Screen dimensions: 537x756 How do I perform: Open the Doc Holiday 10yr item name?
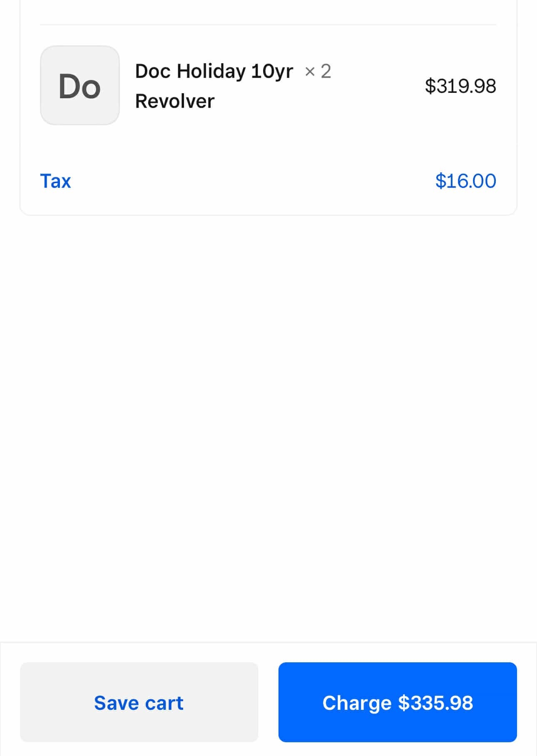pyautogui.click(x=214, y=71)
